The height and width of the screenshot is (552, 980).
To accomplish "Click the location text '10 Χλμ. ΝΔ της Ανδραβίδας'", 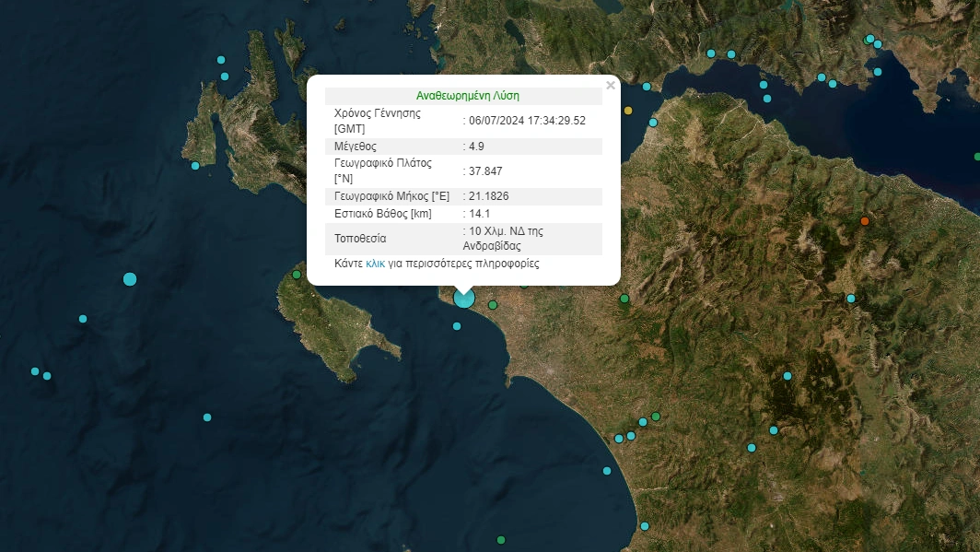I will click(x=505, y=239).
